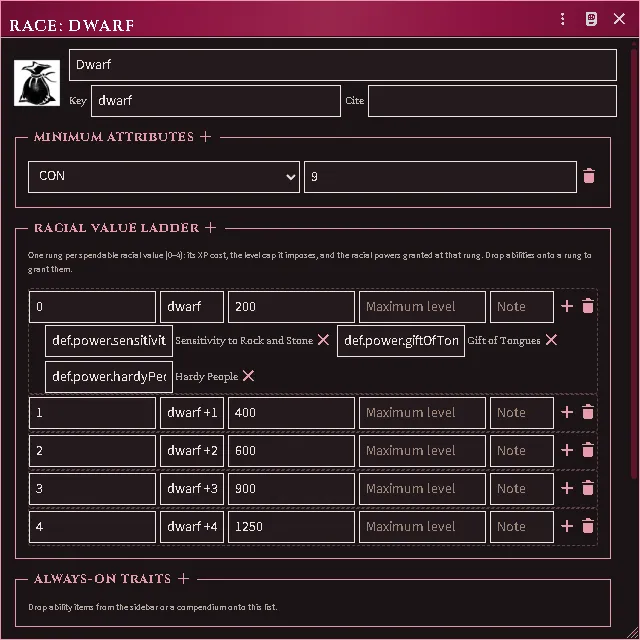Delete the dwarf +4 rung
This screenshot has width=640, height=640.
tap(588, 526)
